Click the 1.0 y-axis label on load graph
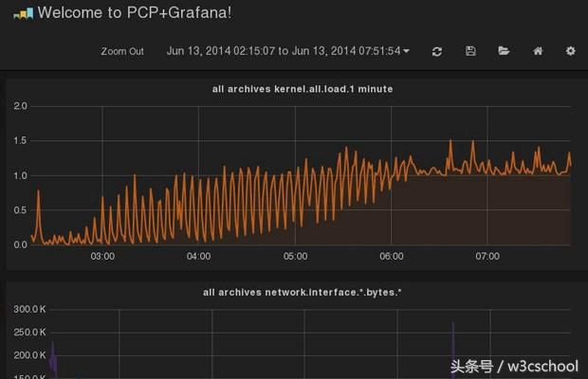Image resolution: width=588 pixels, height=379 pixels. pyautogui.click(x=20, y=175)
